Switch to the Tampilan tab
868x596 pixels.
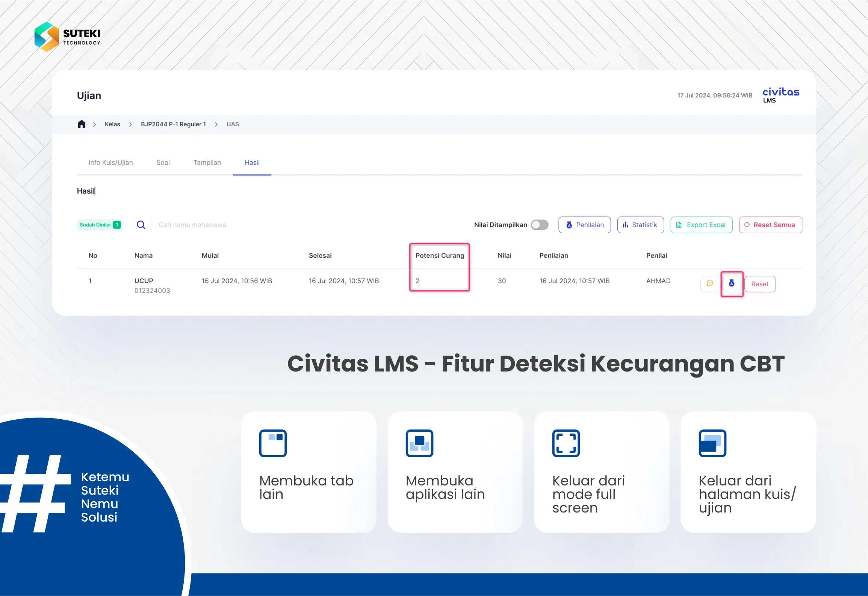(x=207, y=162)
